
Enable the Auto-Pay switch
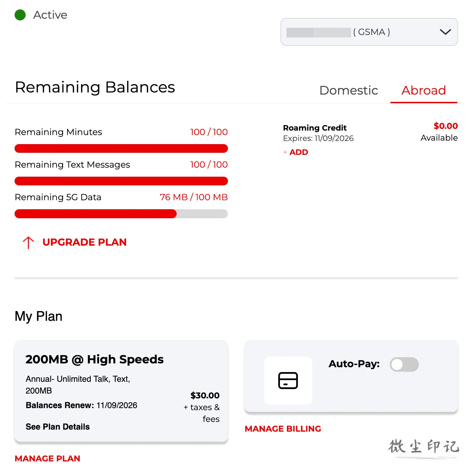tap(404, 364)
